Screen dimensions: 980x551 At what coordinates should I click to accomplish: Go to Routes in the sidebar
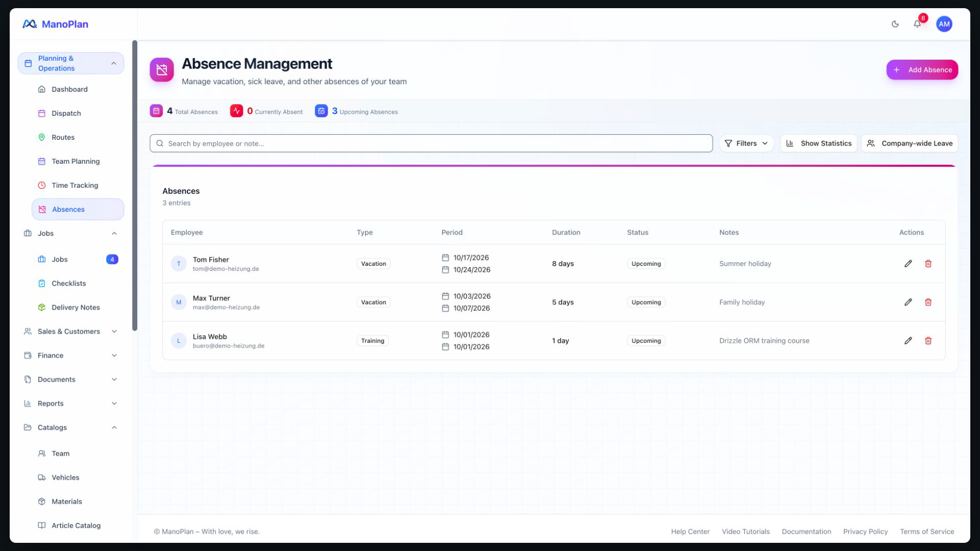(x=78, y=137)
